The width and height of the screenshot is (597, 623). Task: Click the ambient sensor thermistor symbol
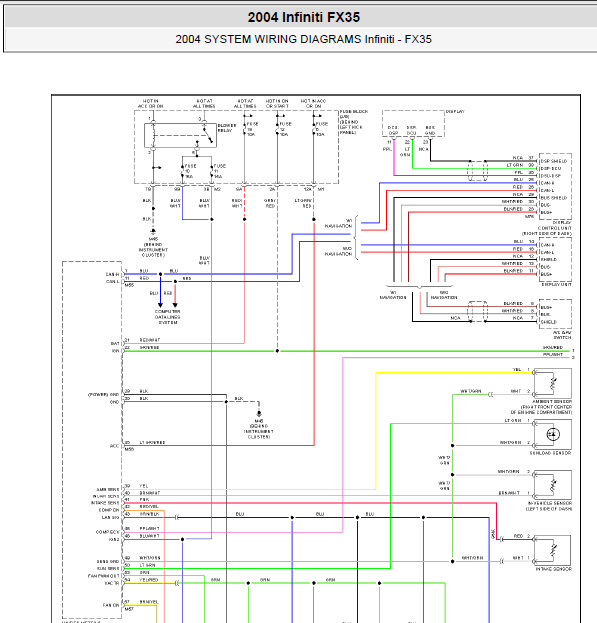[x=553, y=383]
